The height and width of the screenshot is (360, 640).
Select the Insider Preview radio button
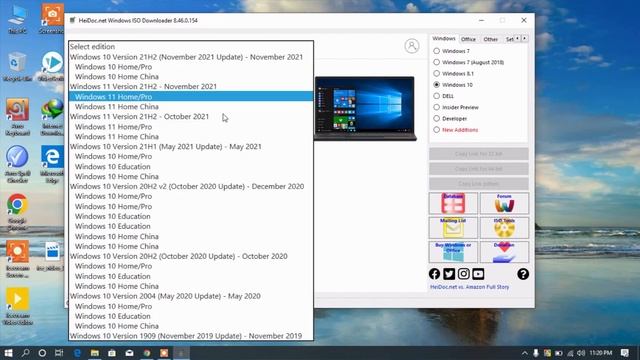[x=437, y=107]
